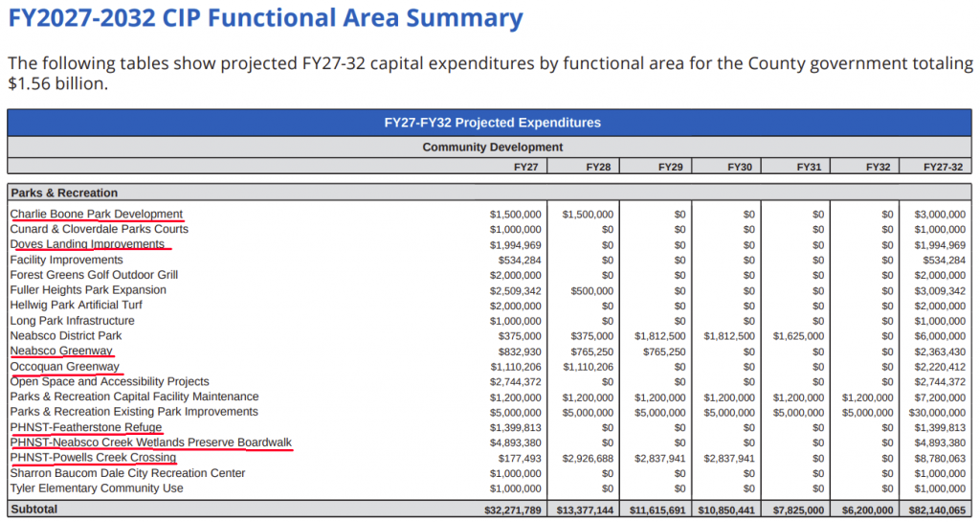The height and width of the screenshot is (522, 980).
Task: Select the Tyler Elementary Community Use row label
Action: click(97, 488)
